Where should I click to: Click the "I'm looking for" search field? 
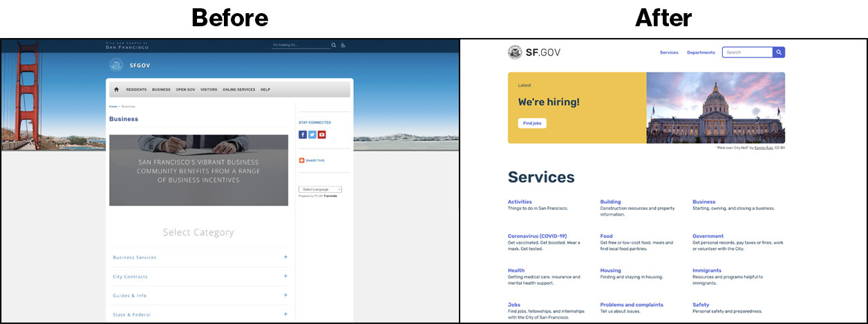click(300, 46)
